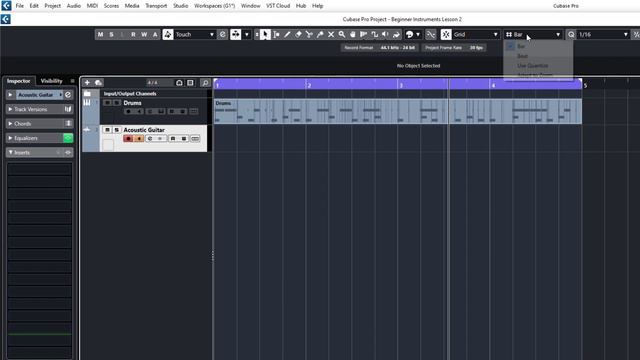The image size is (640, 360).
Task: Open the track presets cloud icon
Action: click(x=98, y=83)
